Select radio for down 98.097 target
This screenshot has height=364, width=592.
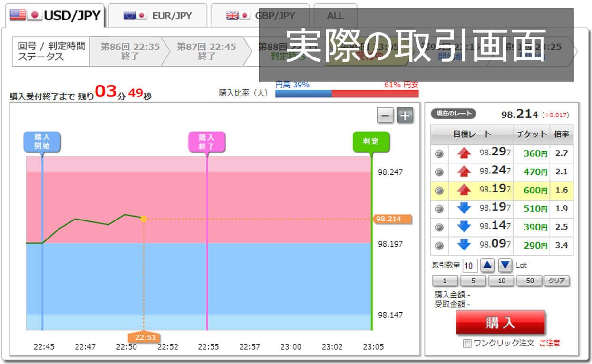click(439, 246)
